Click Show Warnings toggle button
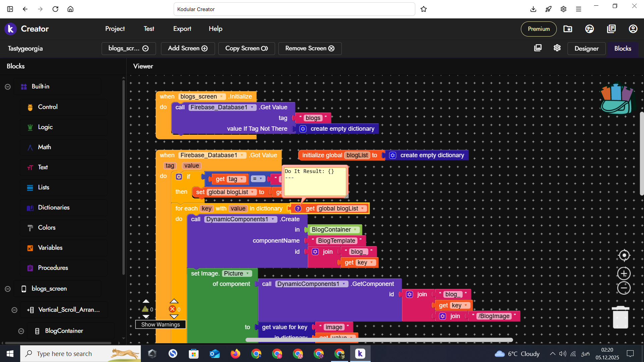The height and width of the screenshot is (362, 644). pyautogui.click(x=160, y=324)
